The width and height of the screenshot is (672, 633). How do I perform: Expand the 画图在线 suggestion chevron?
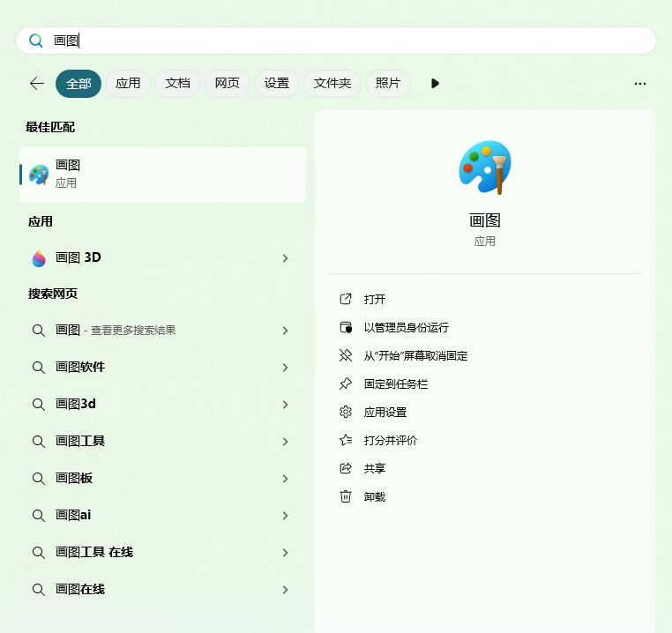tap(286, 590)
